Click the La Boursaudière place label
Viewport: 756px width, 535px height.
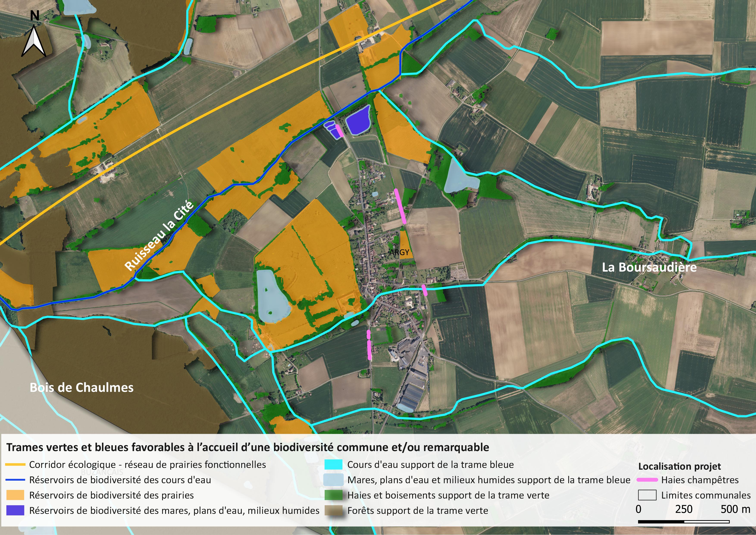point(649,267)
